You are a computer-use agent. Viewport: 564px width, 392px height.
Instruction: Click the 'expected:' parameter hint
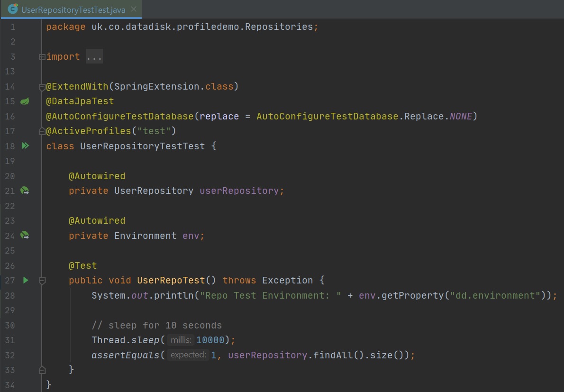pos(188,355)
